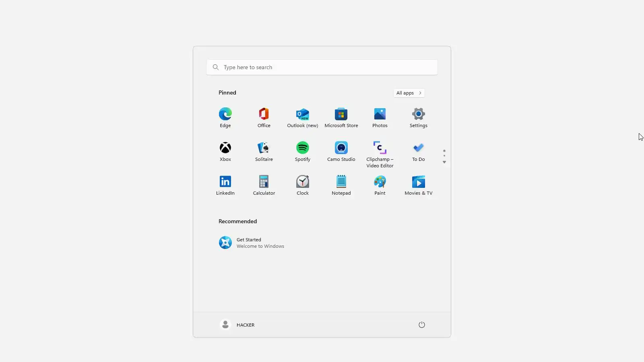The width and height of the screenshot is (644, 362).
Task: Click the search magnifier icon
Action: coord(216,67)
